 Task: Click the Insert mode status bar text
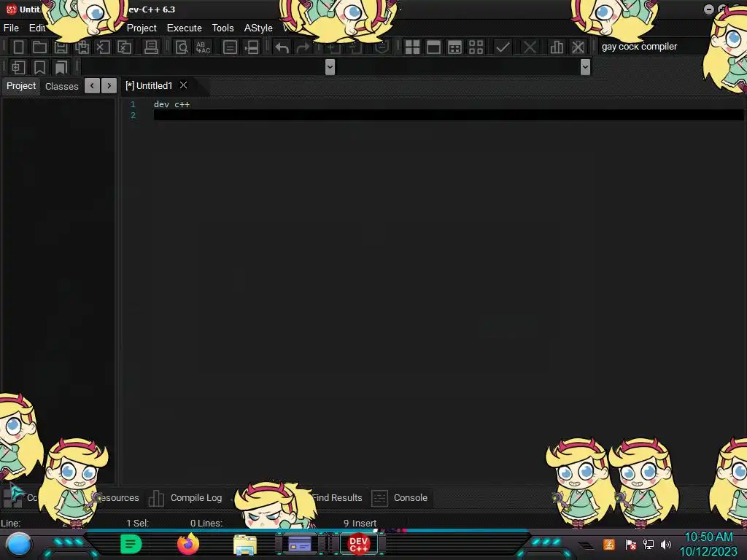[x=364, y=524]
